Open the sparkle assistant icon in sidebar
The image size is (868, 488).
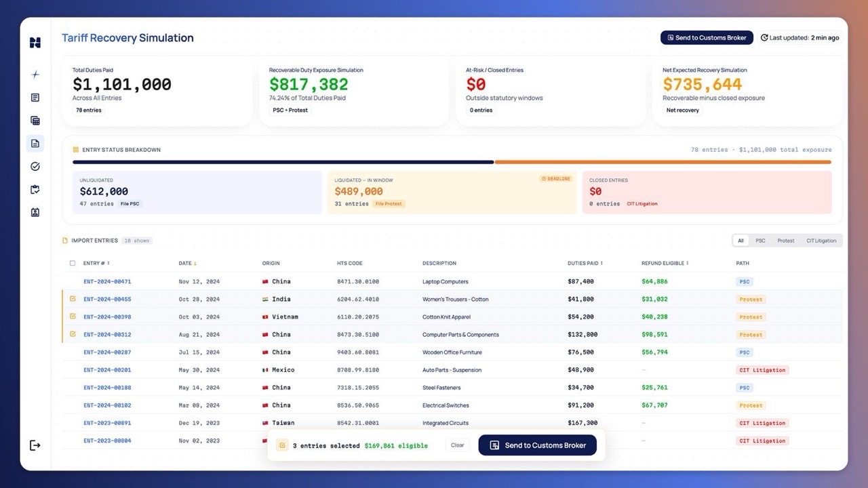coord(35,75)
